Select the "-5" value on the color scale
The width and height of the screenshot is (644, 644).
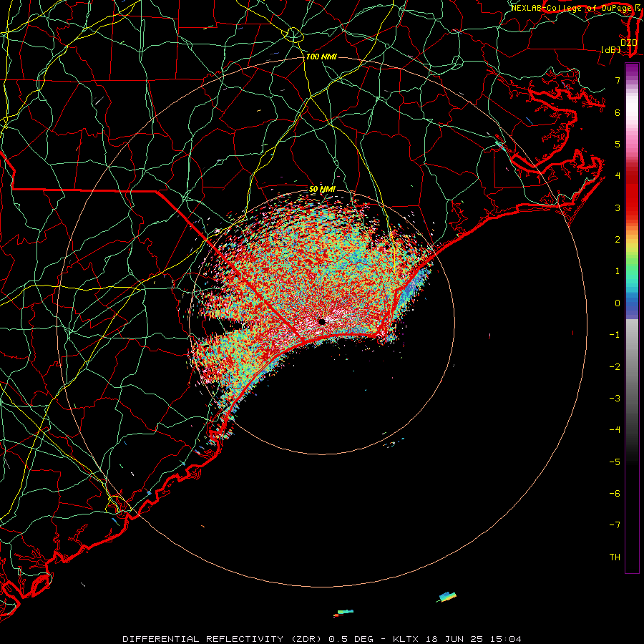tap(615, 462)
